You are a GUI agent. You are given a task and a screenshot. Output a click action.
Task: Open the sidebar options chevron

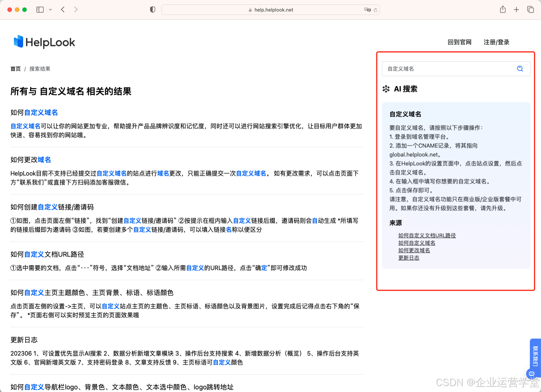pyautogui.click(x=51, y=10)
